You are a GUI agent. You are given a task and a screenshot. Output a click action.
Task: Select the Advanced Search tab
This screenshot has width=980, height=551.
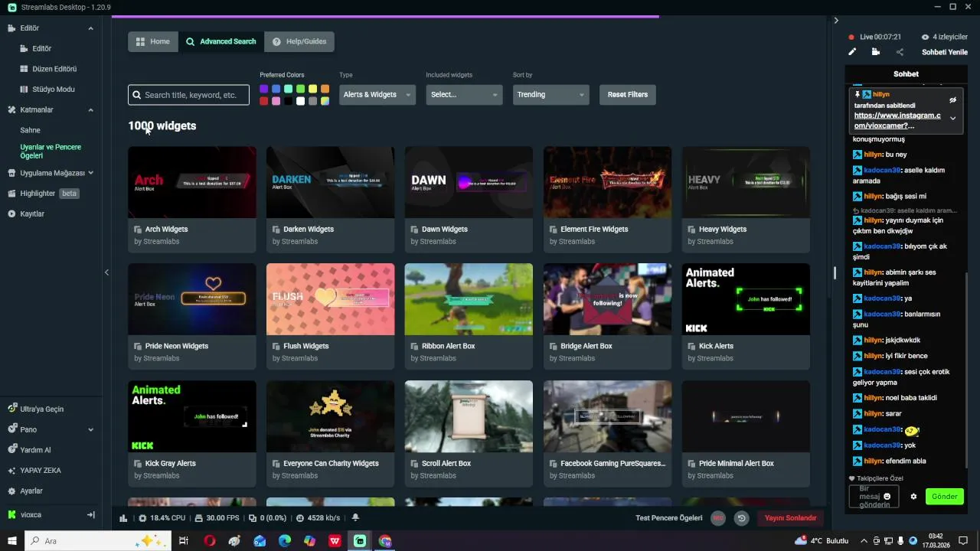[221, 41]
